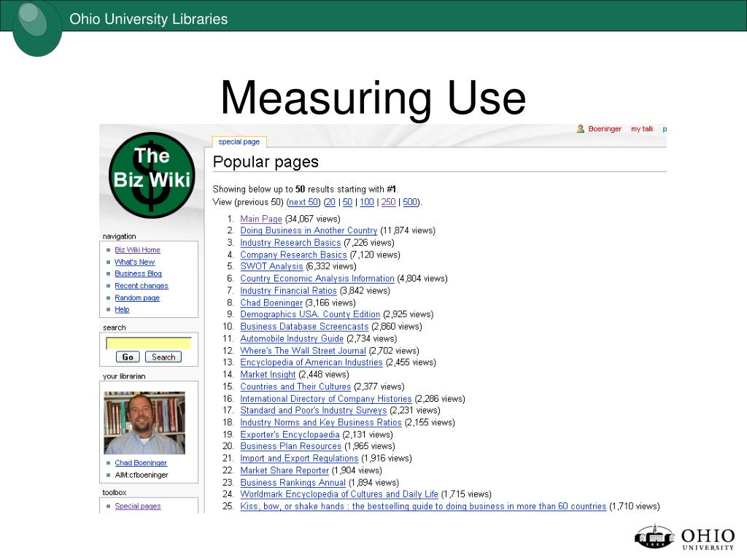
Task: Open the Boeninger user page link
Action: pyautogui.click(x=605, y=128)
